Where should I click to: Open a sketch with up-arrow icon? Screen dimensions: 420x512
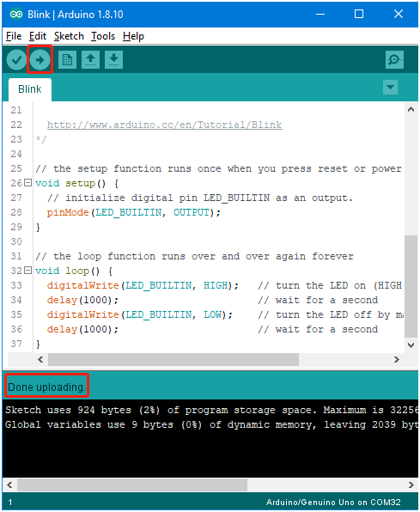click(90, 60)
